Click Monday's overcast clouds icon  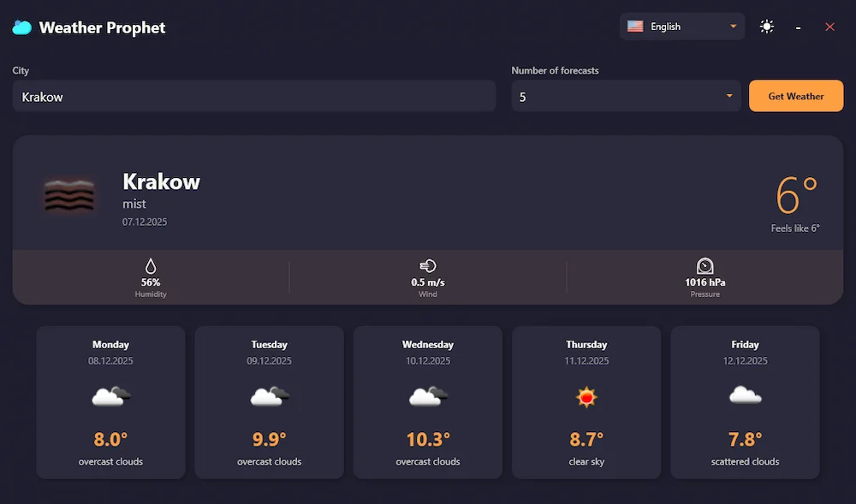point(110,395)
